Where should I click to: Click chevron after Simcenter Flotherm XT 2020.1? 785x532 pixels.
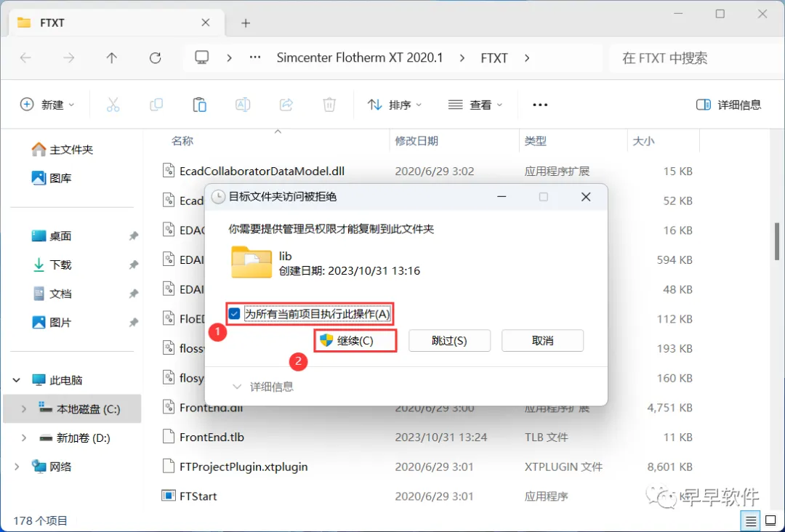coord(462,58)
